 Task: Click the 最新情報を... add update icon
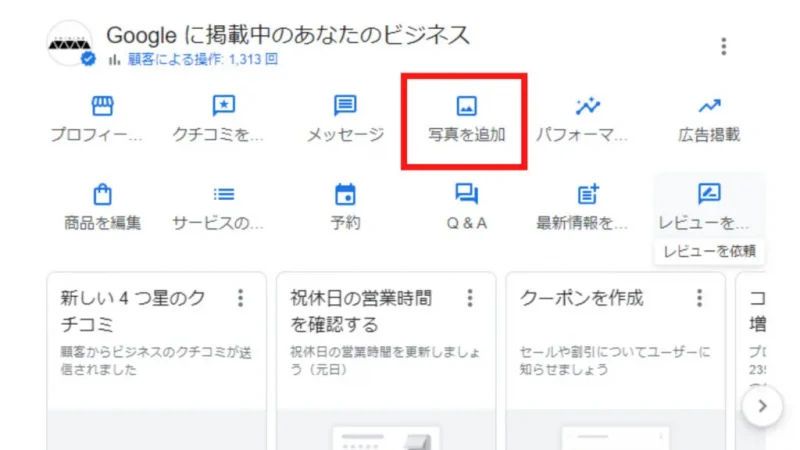coord(588,194)
